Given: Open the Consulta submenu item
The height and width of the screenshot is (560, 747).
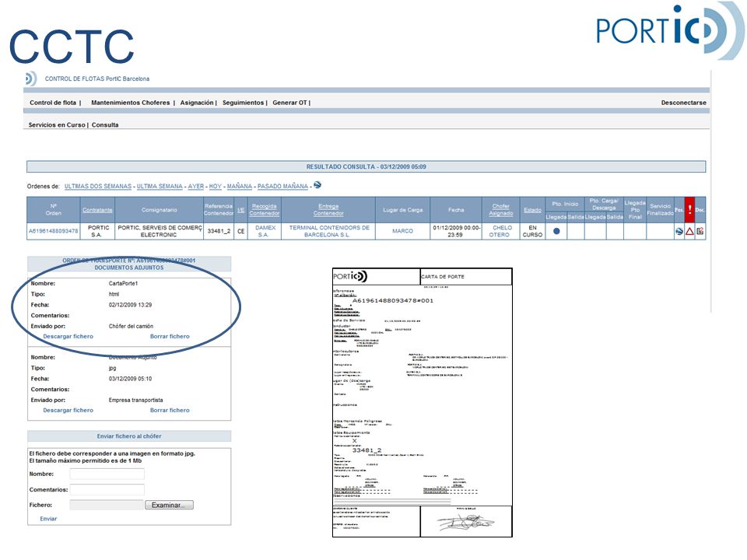Looking at the screenshot, I should click(105, 124).
